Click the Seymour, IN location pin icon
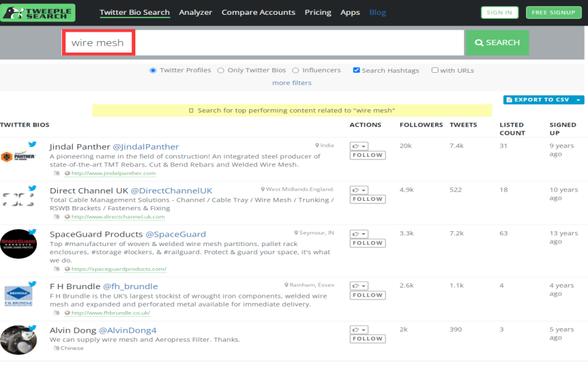 [x=296, y=233]
